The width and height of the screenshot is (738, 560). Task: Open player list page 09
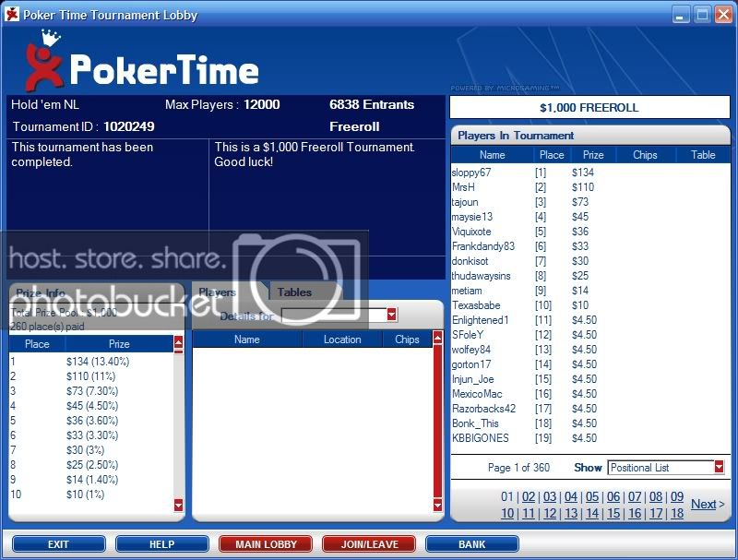coord(677,496)
